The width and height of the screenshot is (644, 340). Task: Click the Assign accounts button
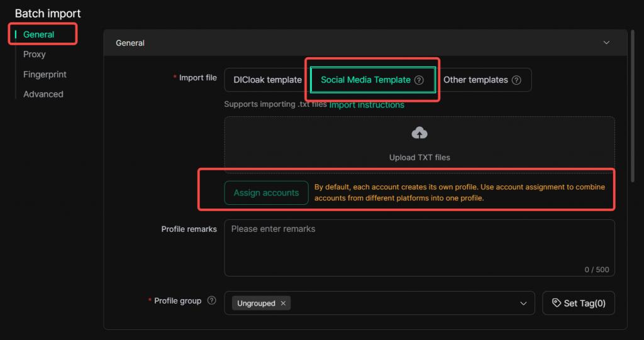(x=266, y=192)
